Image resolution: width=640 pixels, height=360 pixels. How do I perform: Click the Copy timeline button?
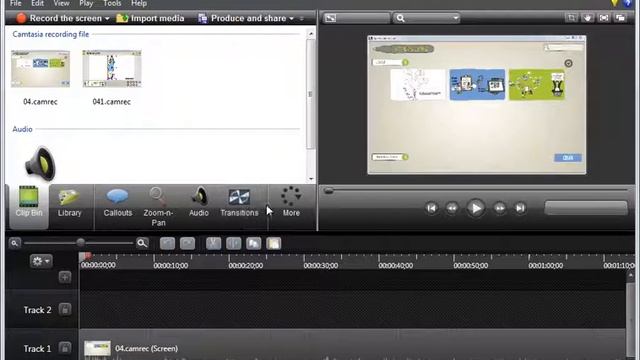coord(253,243)
